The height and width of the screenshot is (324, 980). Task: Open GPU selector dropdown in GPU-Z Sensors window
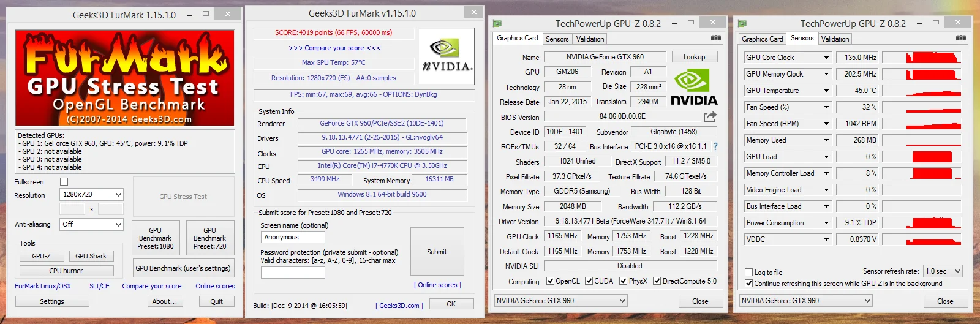point(806,301)
